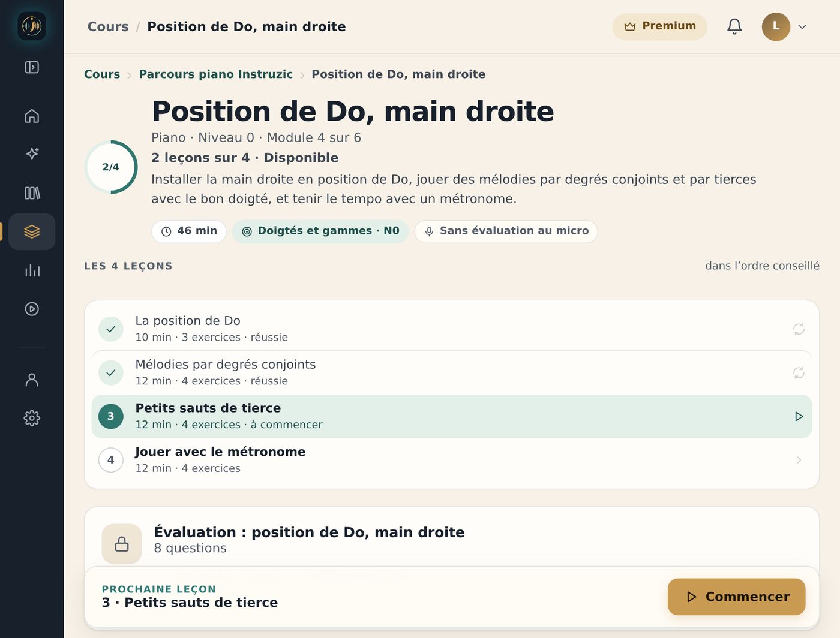Open the settings gear icon
The height and width of the screenshot is (638, 840).
tap(32, 418)
